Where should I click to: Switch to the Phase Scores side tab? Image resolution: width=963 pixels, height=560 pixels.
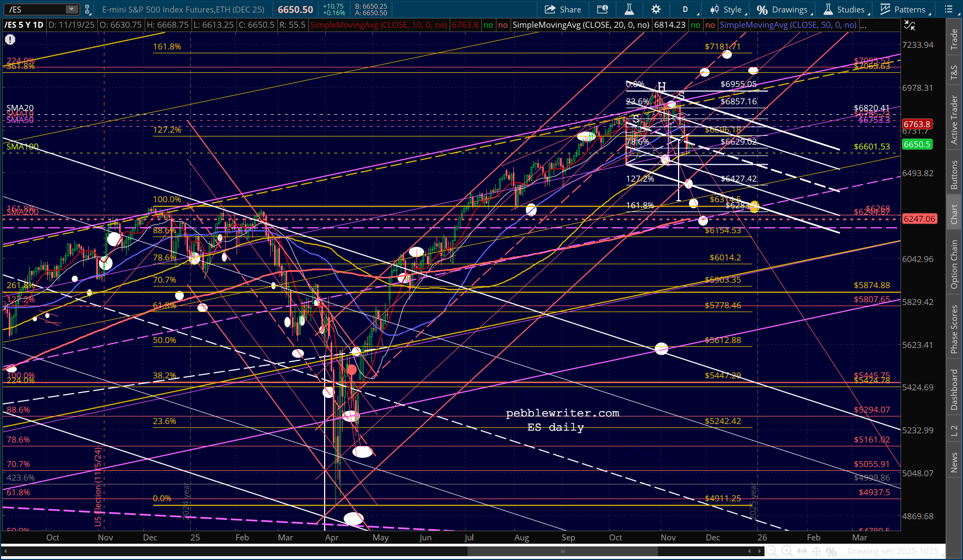(954, 329)
